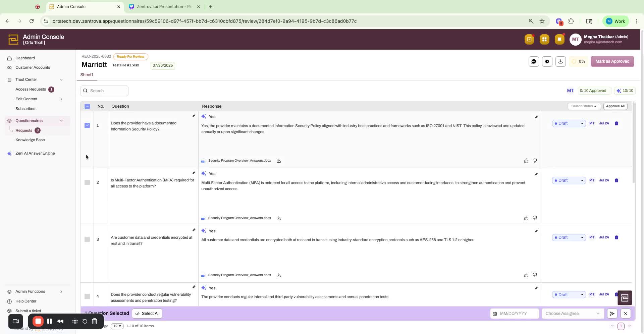Delete question 1 with the trash icon

(x=616, y=123)
